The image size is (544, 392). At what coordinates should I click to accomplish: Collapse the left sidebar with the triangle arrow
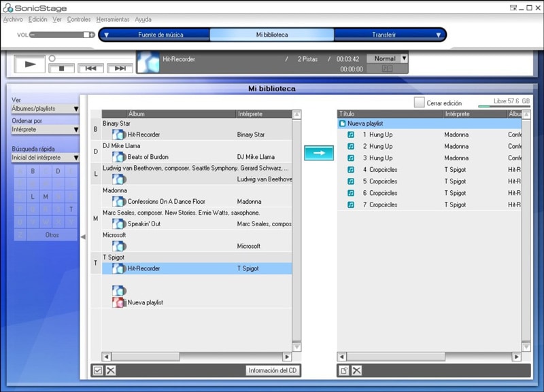[83, 236]
